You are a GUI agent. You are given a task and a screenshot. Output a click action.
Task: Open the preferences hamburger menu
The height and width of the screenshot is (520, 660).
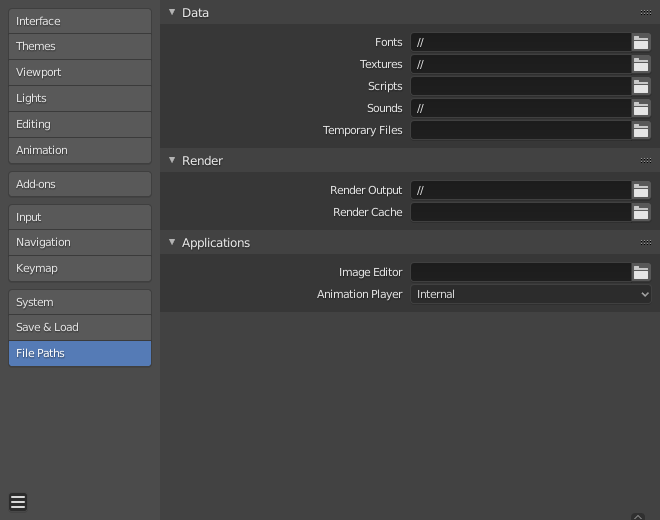click(x=18, y=502)
